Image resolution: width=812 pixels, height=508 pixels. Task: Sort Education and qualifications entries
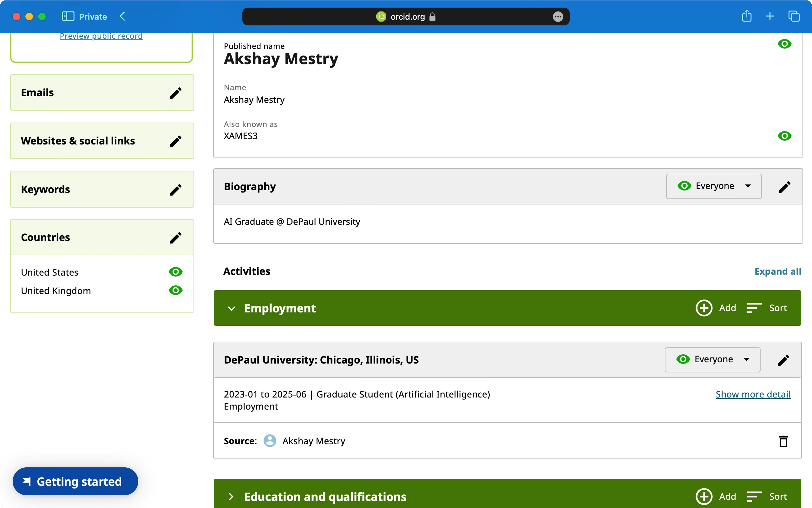[x=766, y=496]
